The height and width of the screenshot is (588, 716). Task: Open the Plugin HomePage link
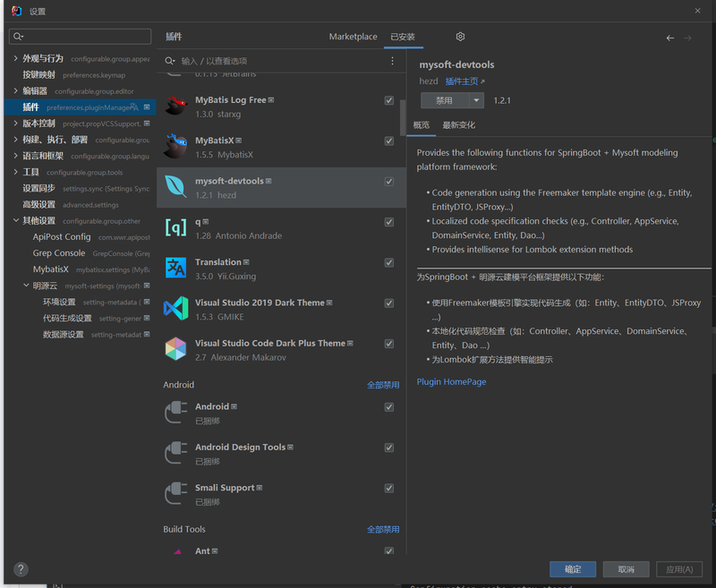click(x=451, y=381)
